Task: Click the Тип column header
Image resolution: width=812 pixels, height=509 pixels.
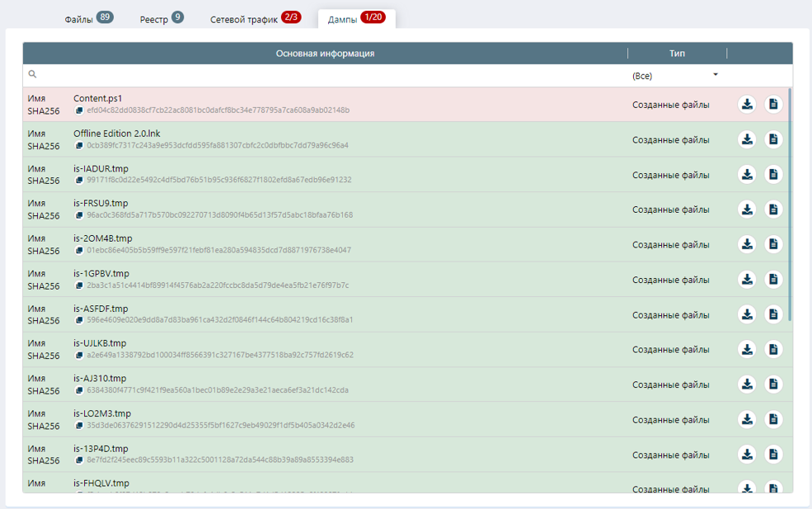Action: point(677,54)
